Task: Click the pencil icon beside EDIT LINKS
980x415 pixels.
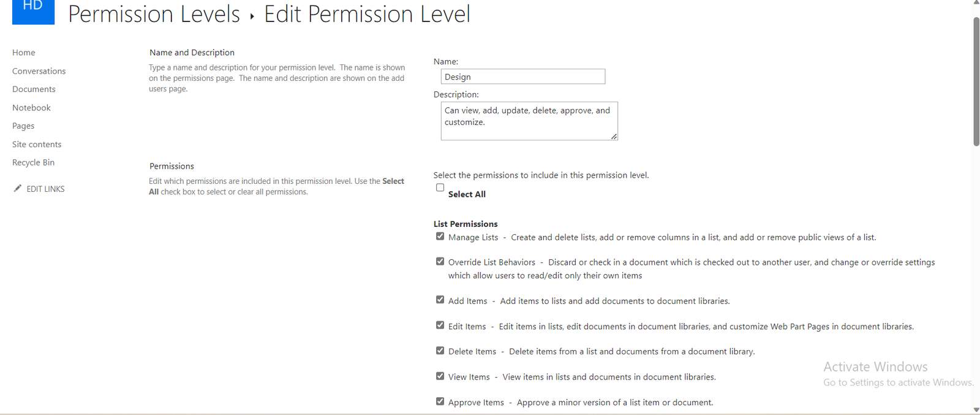Action: coord(18,189)
